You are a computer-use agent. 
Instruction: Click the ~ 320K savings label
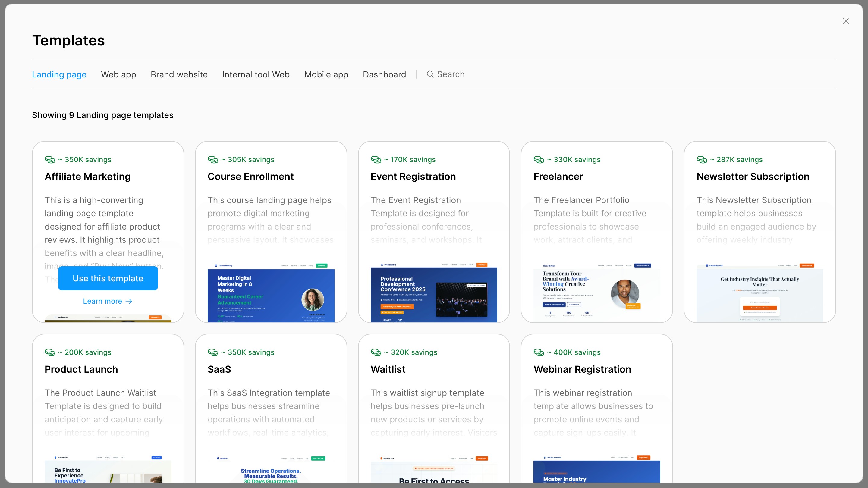(x=410, y=352)
